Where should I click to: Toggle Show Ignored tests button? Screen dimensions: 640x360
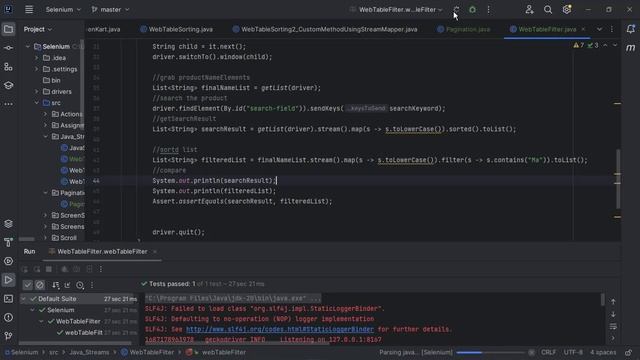pos(40,285)
